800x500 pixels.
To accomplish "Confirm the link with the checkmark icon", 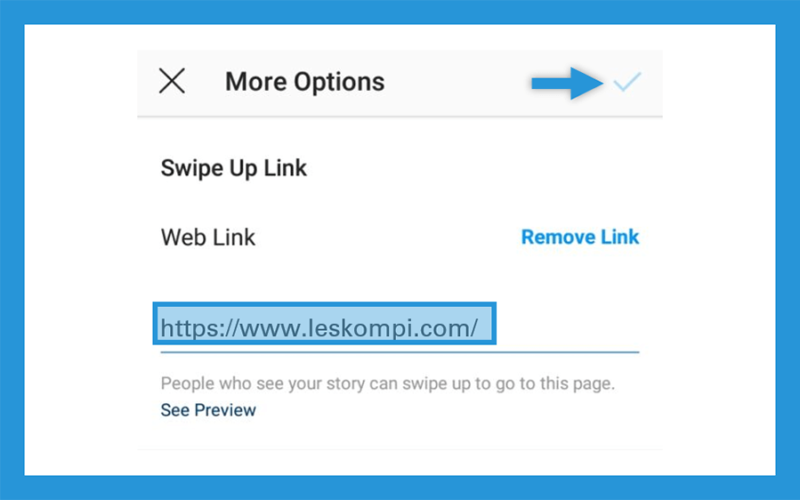I will tap(627, 82).
